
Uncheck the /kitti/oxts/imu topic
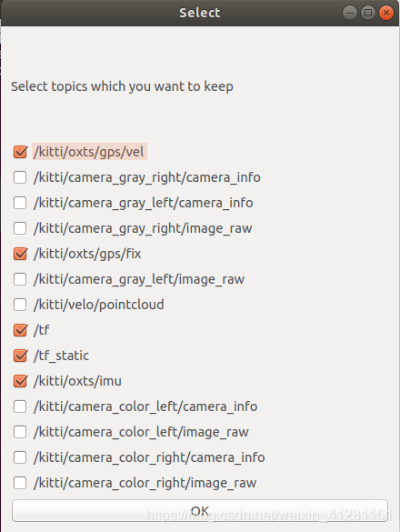pyautogui.click(x=20, y=381)
